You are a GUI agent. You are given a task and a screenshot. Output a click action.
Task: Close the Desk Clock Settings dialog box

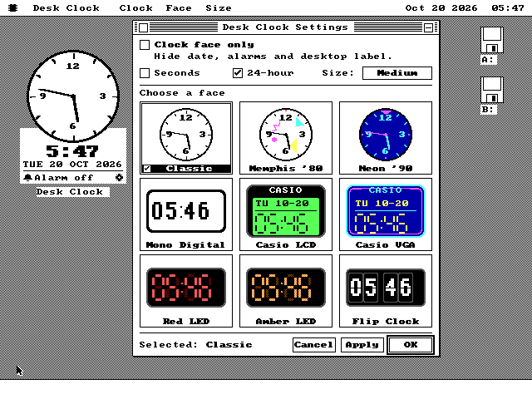[144, 27]
